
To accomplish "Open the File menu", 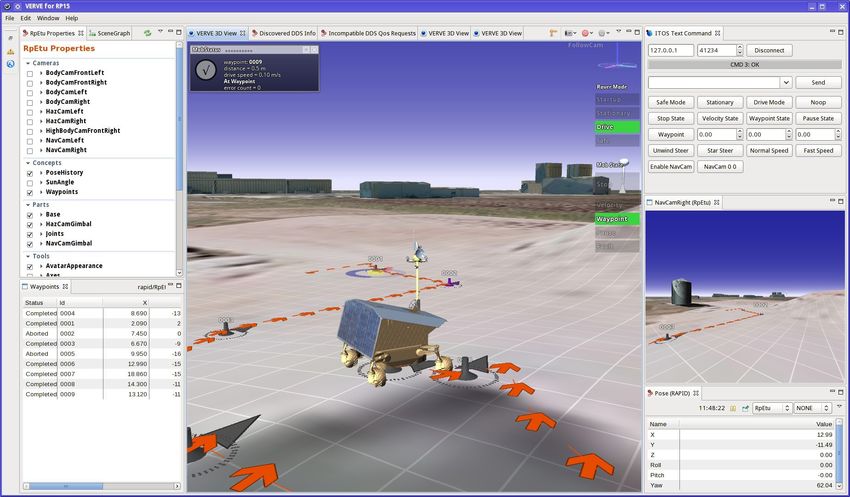I will point(10,18).
